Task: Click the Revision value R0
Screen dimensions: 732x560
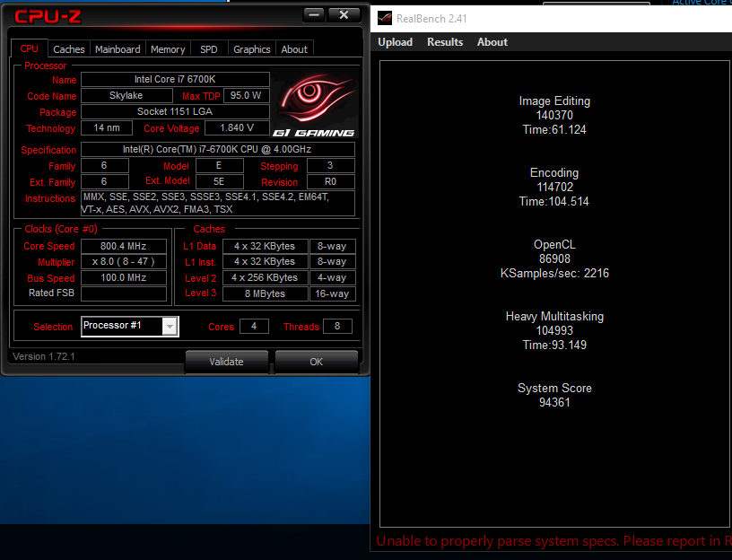Action: coord(330,181)
